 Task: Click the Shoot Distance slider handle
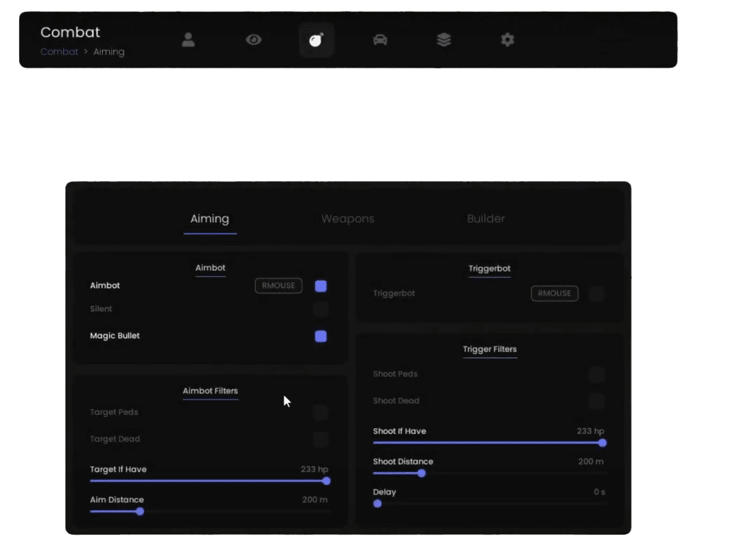pyautogui.click(x=421, y=473)
